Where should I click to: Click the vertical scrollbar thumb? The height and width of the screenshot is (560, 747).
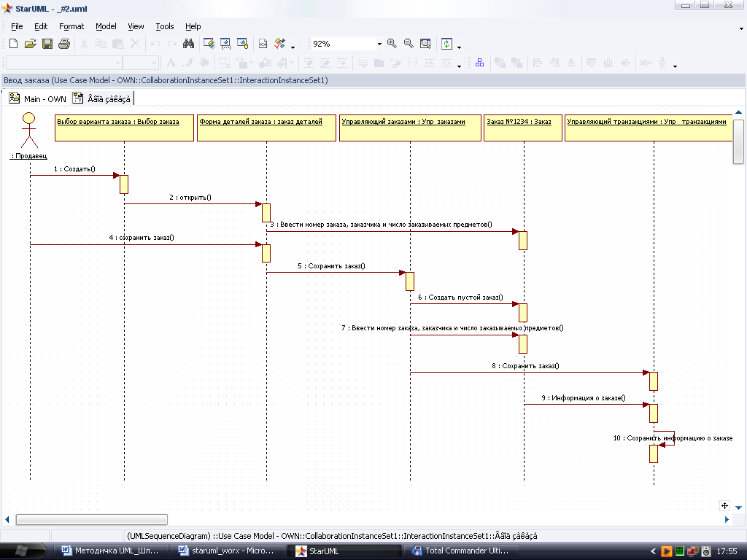pyautogui.click(x=738, y=141)
